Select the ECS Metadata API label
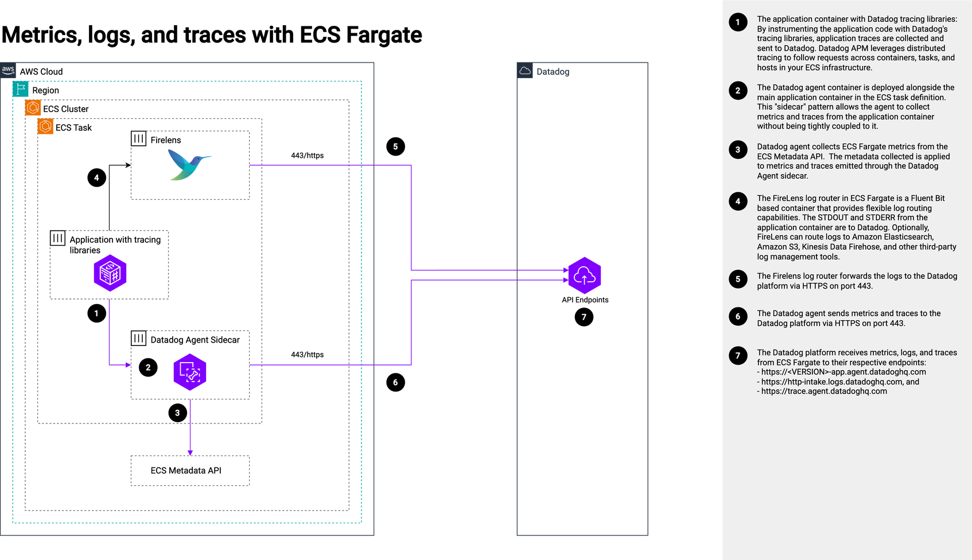 [186, 470]
